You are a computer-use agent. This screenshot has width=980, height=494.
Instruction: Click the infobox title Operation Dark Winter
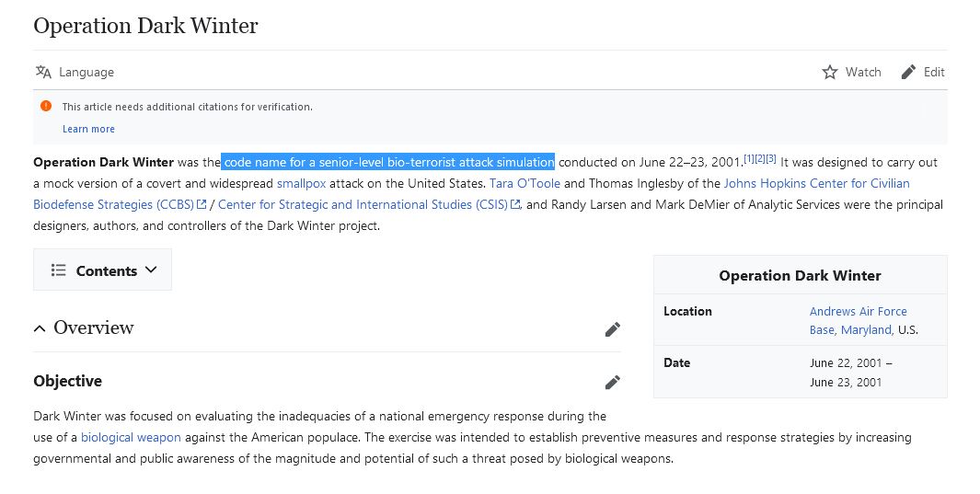[800, 275]
